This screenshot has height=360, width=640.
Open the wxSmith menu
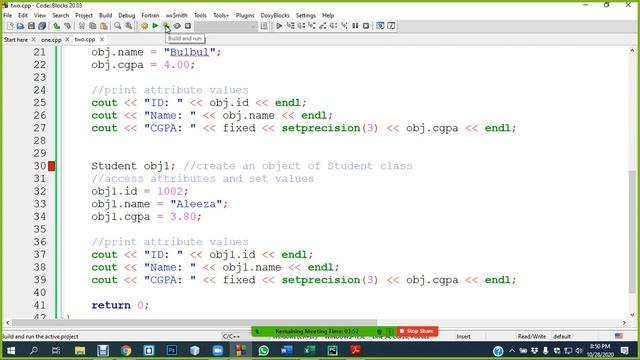pos(176,16)
